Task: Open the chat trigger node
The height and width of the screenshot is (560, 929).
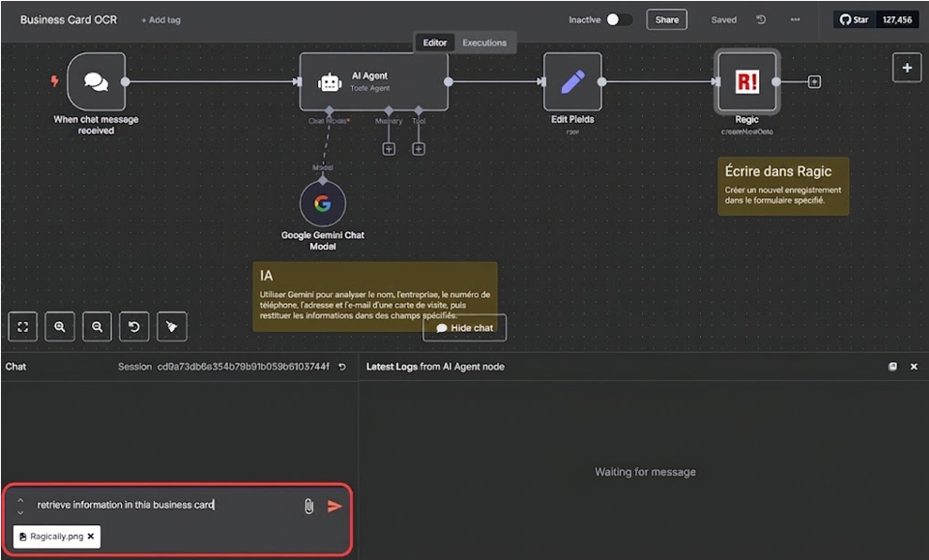Action: coord(97,81)
